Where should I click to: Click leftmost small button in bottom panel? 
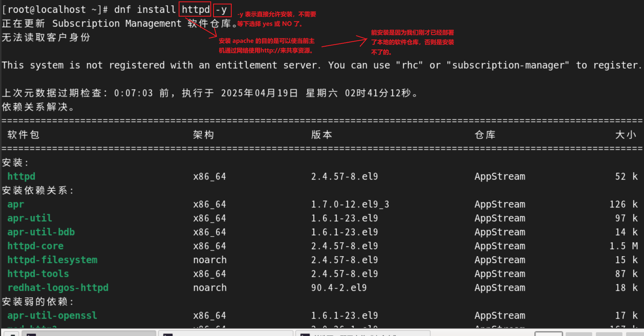click(11, 334)
